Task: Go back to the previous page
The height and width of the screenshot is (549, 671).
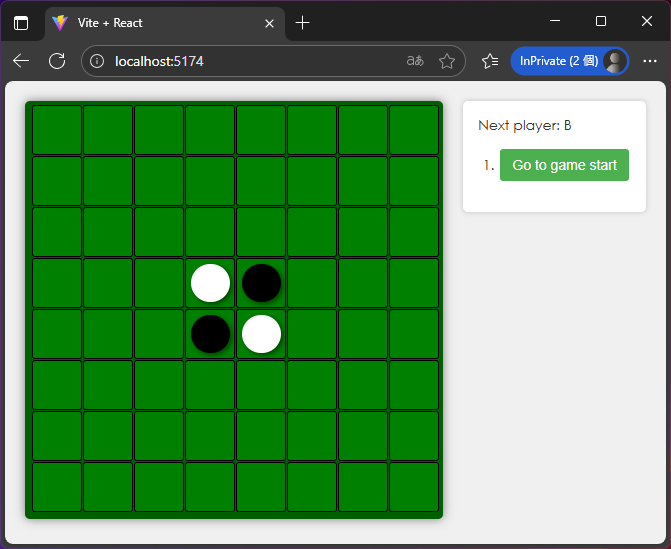Action: (21, 61)
